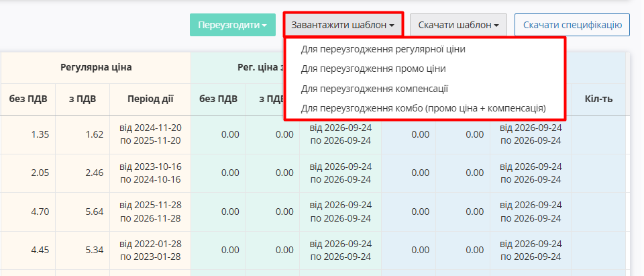
Task: Click the Регулярна ціна column group header
Action: [96, 67]
